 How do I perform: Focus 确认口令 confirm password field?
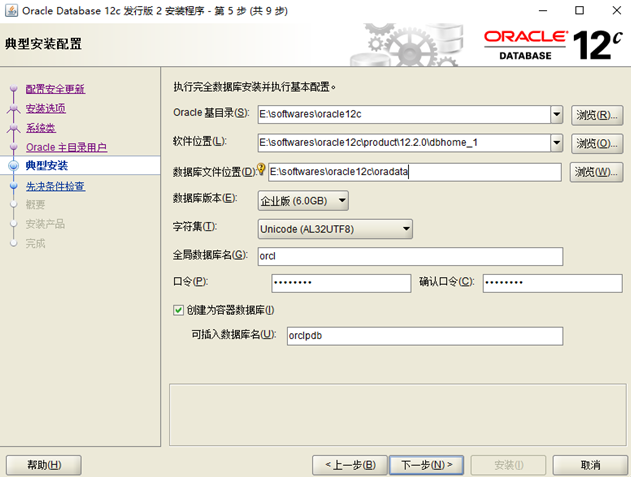[553, 283]
